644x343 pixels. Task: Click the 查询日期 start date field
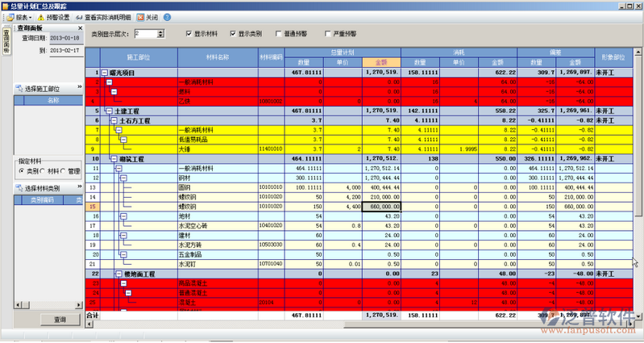[64, 38]
